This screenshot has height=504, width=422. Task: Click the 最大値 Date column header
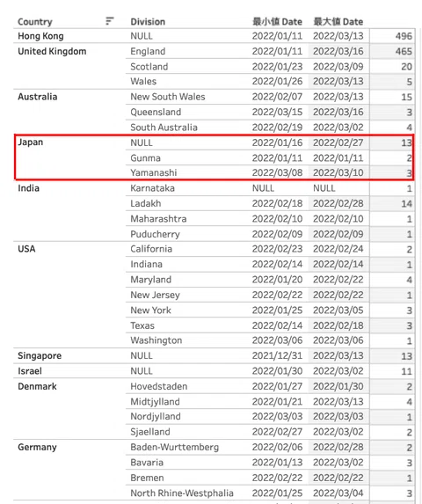pos(338,22)
